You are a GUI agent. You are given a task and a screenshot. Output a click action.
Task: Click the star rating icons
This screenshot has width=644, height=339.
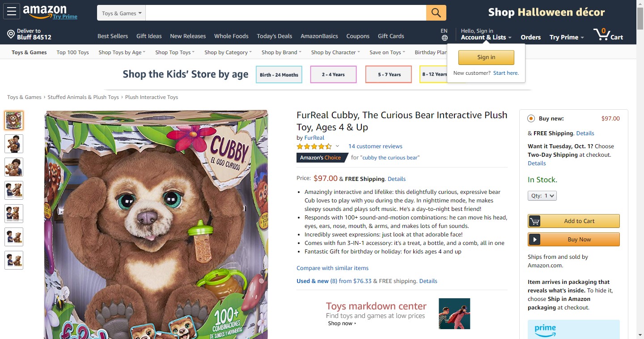click(x=314, y=146)
